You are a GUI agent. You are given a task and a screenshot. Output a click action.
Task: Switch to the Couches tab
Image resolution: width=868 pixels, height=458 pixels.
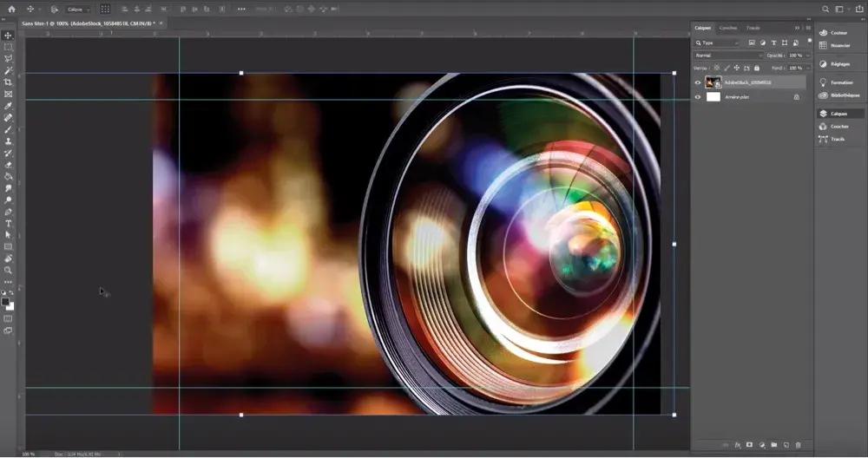[x=728, y=28]
